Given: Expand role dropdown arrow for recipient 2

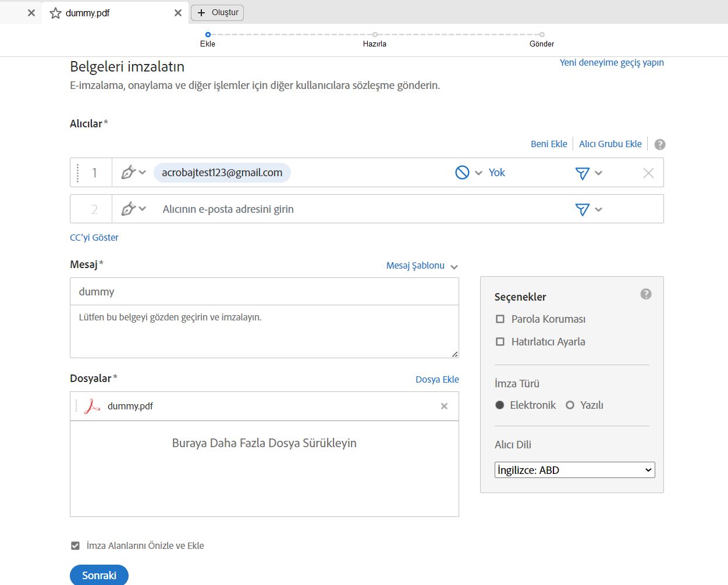Looking at the screenshot, I should click(143, 209).
